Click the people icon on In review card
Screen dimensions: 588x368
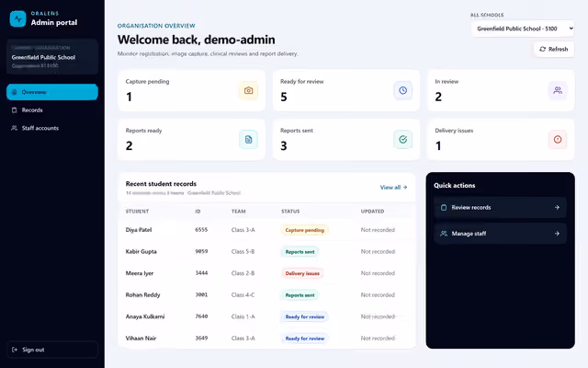click(x=558, y=90)
